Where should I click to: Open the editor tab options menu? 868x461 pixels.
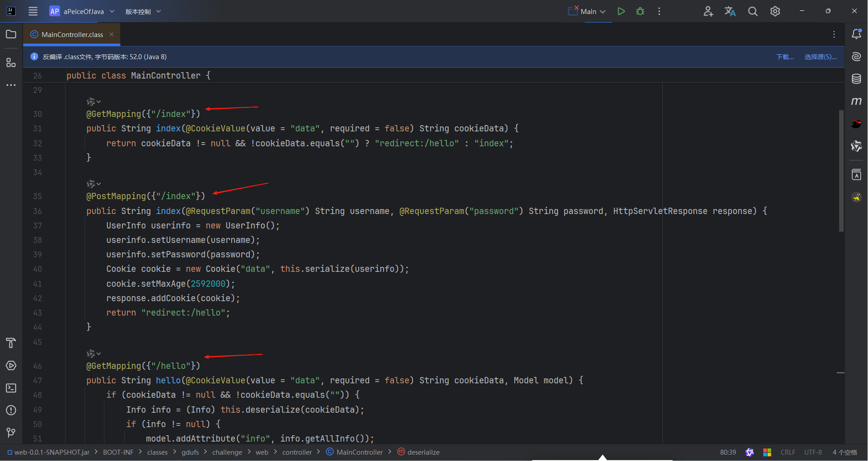click(x=834, y=34)
